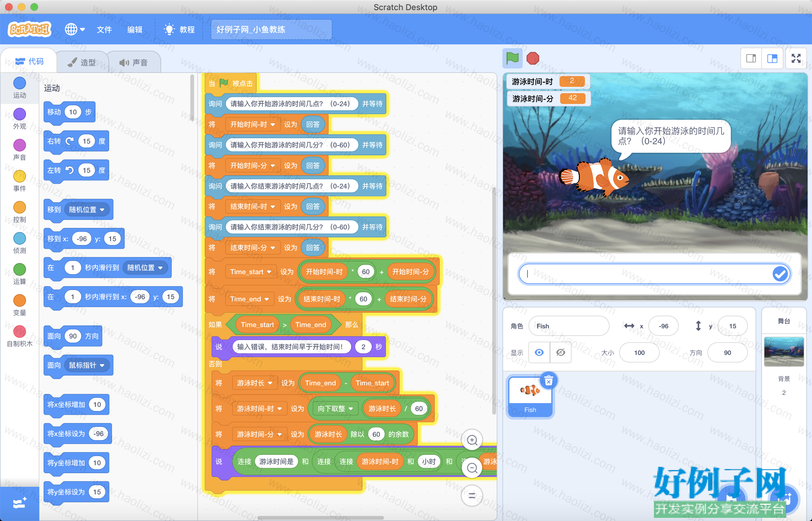Select the 自制积木 block category
Image resolution: width=812 pixels, height=521 pixels.
20,337
